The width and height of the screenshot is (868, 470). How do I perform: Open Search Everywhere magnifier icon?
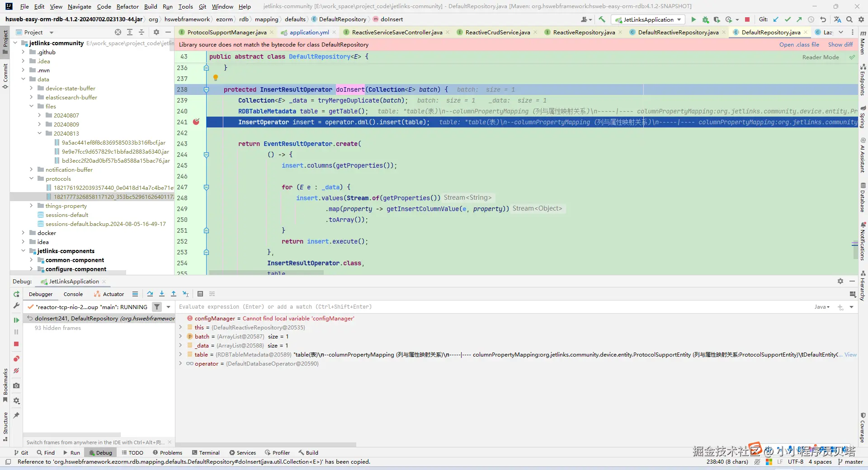coord(849,19)
